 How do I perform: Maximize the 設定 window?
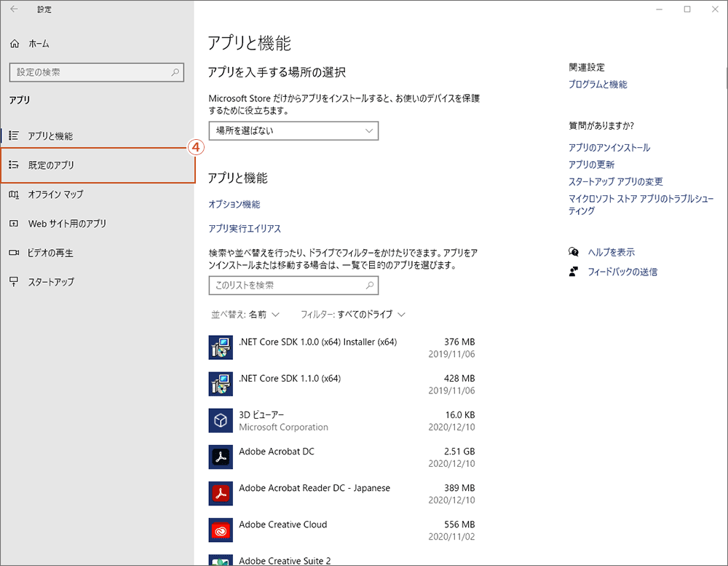tap(687, 9)
